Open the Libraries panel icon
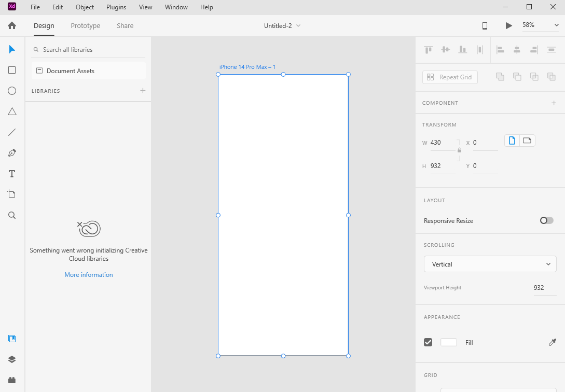565x392 pixels. pyautogui.click(x=12, y=339)
